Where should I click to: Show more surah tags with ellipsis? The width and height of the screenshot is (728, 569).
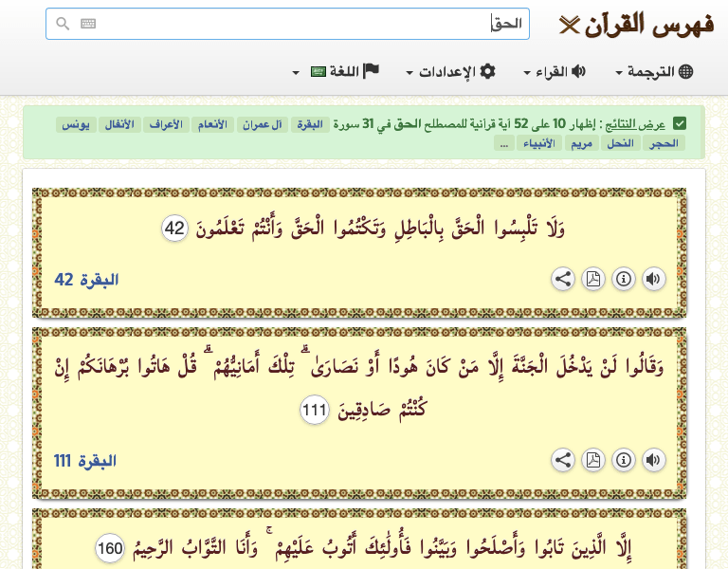point(503,144)
